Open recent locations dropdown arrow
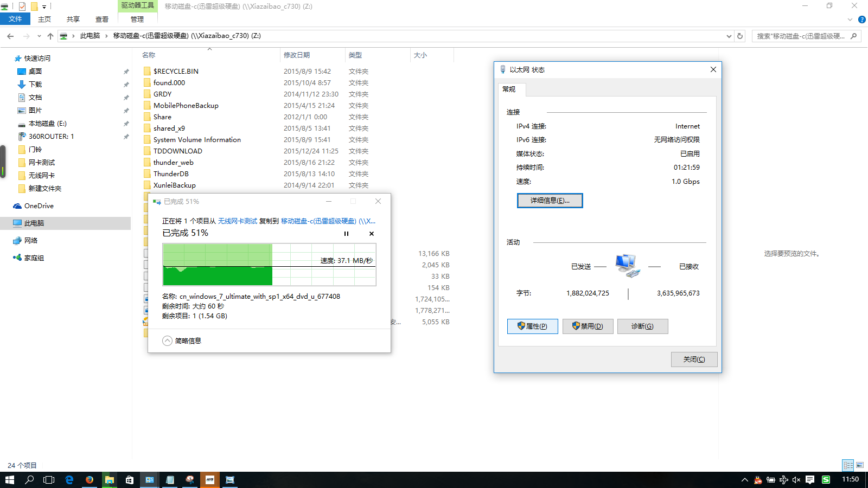 39,36
